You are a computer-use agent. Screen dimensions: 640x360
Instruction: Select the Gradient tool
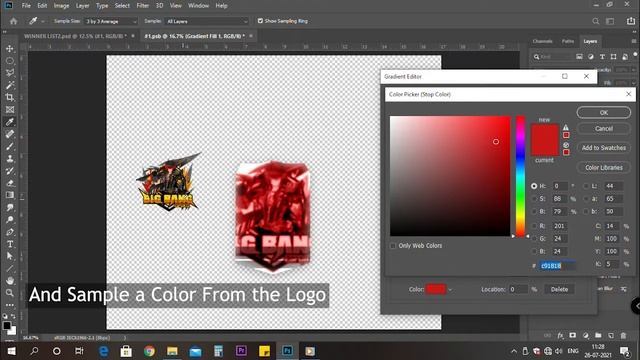[10, 196]
